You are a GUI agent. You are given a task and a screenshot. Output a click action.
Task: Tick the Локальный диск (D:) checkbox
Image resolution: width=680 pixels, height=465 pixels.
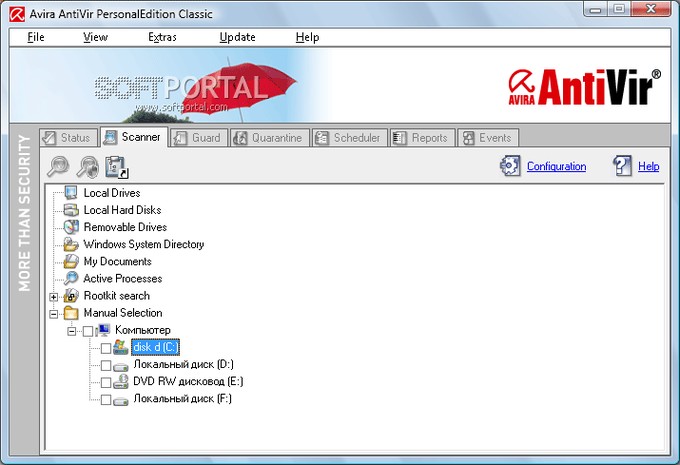pos(106,365)
